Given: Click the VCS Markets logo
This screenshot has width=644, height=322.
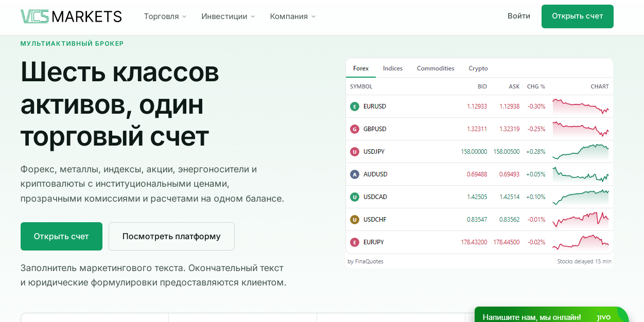Looking at the screenshot, I should pos(71,16).
